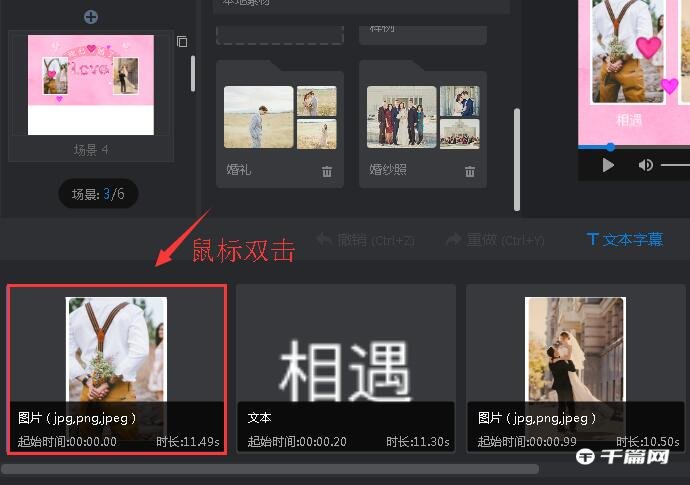Screen dimensions: 690x485
Task: Click the 婚礼 folder label
Action: tap(239, 169)
